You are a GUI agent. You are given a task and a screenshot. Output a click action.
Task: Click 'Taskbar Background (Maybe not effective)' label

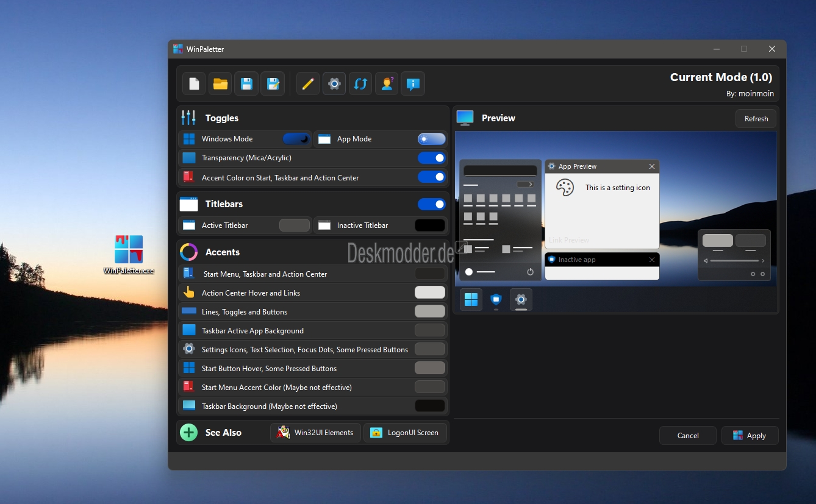tap(270, 406)
